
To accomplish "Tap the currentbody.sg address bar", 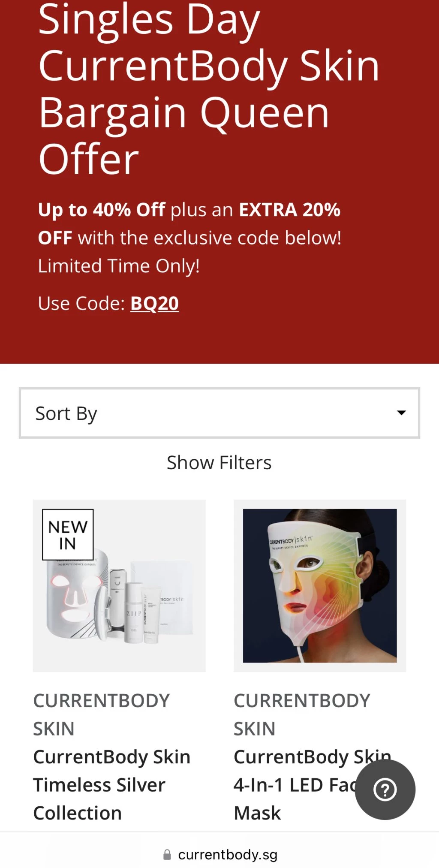I will point(219,855).
